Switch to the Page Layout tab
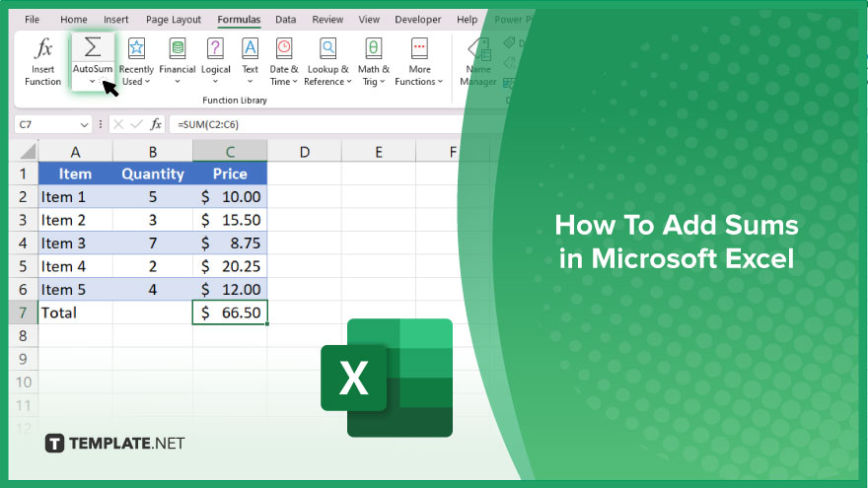Screen dimensions: 868x488 tap(174, 20)
